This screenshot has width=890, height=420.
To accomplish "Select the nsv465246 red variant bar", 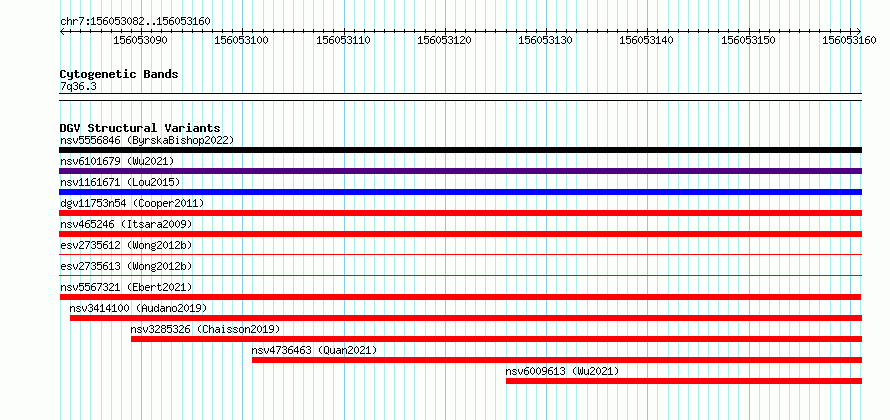I will coord(460,234).
